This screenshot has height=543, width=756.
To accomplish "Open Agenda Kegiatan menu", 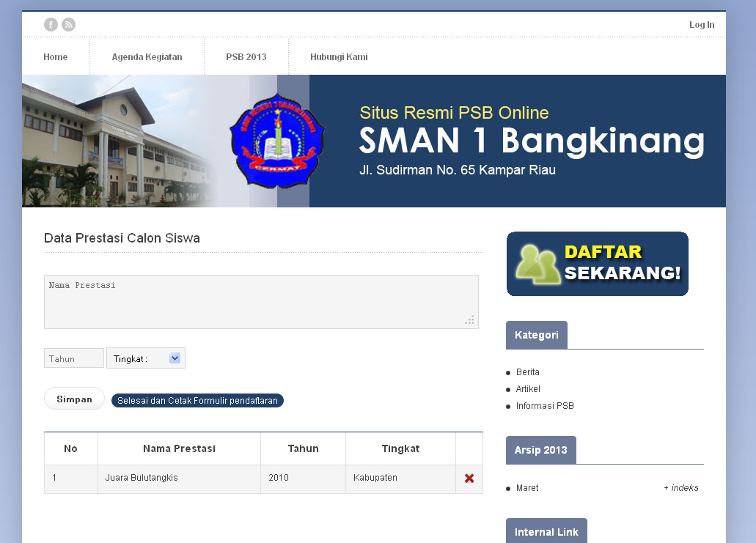I will pyautogui.click(x=147, y=57).
